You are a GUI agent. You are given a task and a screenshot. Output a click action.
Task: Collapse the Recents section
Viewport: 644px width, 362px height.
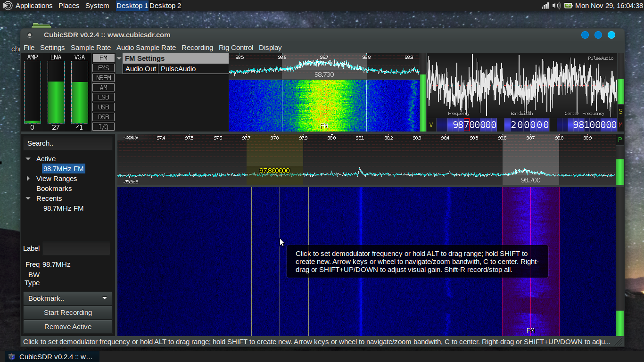click(28, 198)
